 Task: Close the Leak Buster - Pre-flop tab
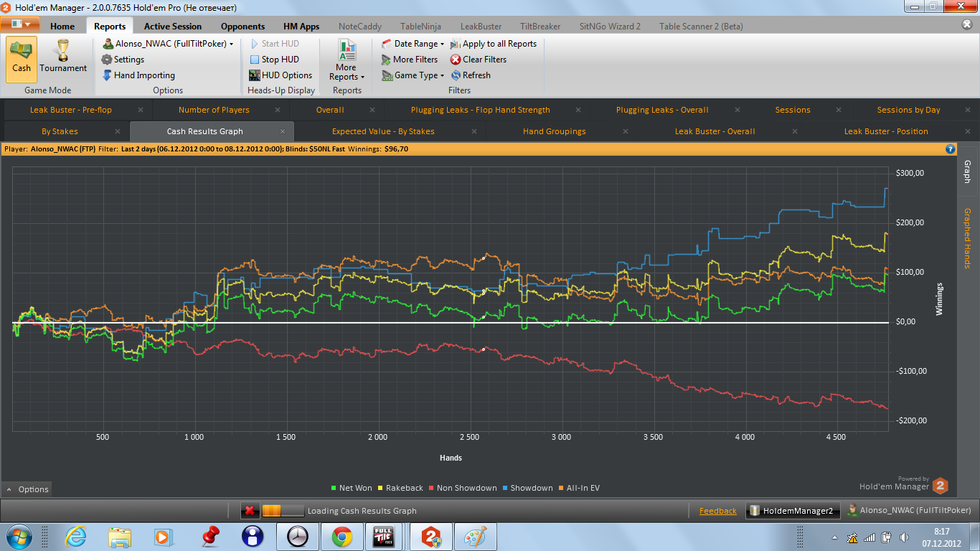pyautogui.click(x=140, y=110)
